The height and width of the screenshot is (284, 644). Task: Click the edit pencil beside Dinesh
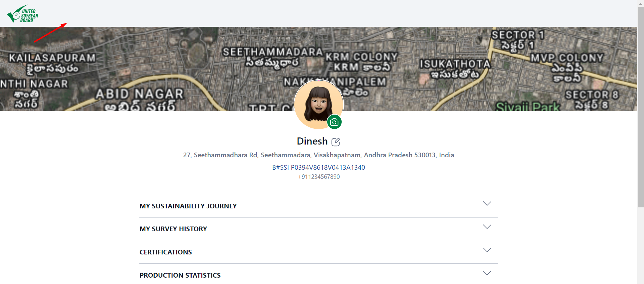point(336,142)
